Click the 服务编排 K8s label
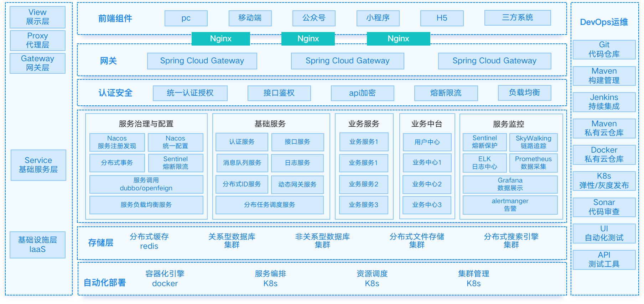This screenshot has width=644, height=304. click(271, 278)
